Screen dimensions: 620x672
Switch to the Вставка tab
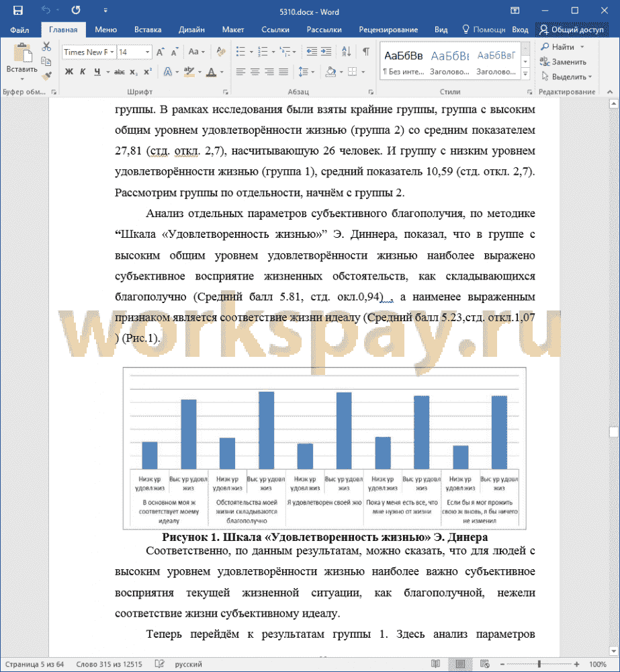(x=148, y=30)
